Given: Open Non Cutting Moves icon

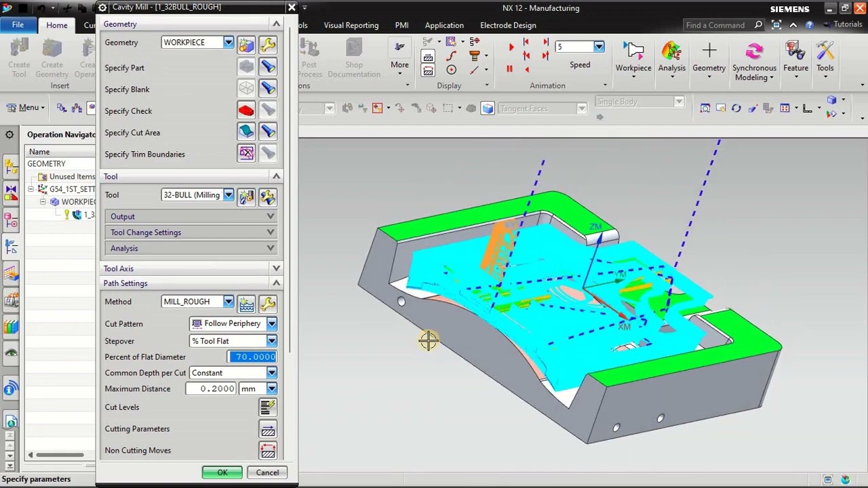Looking at the screenshot, I should coord(268,450).
